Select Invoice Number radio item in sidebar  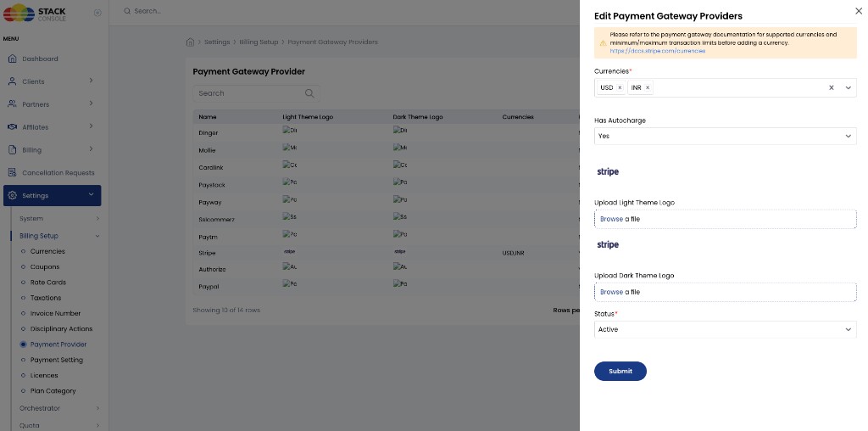pyautogui.click(x=23, y=314)
